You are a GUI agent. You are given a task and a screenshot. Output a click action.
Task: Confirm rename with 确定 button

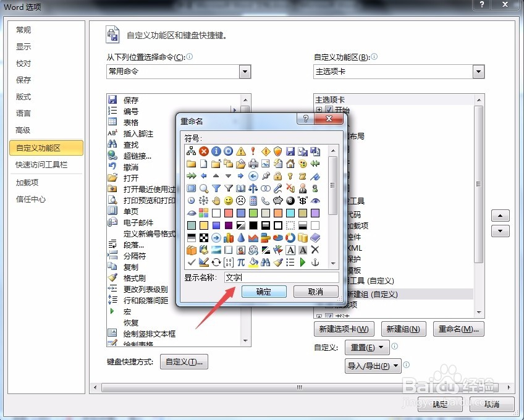(264, 292)
